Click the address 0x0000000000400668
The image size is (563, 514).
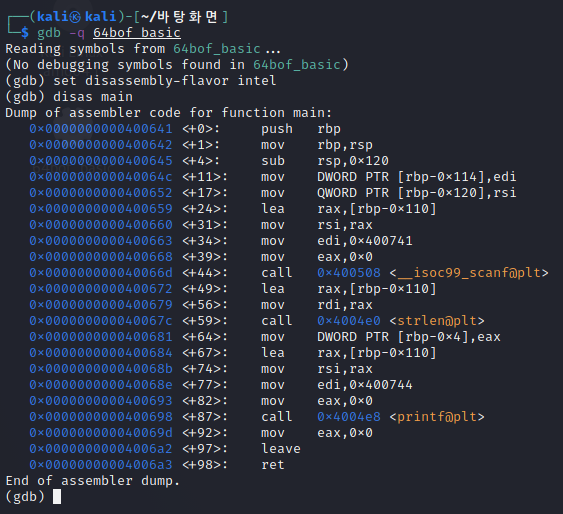pos(101,257)
